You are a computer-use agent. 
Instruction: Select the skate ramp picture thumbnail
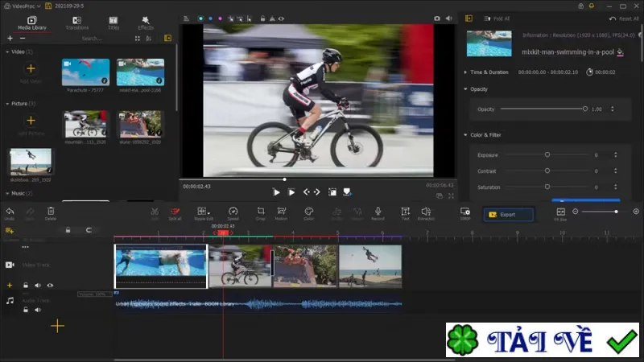140,124
